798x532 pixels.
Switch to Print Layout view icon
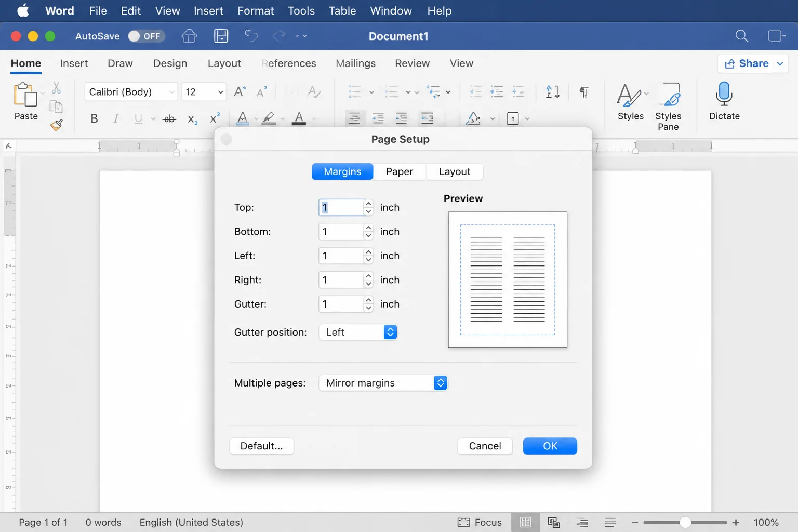[525, 522]
